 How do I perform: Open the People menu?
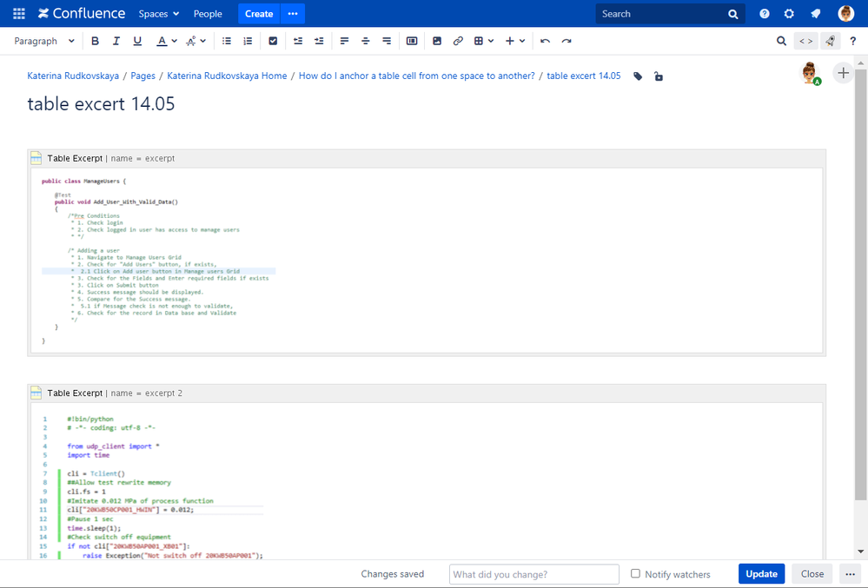[x=208, y=14]
